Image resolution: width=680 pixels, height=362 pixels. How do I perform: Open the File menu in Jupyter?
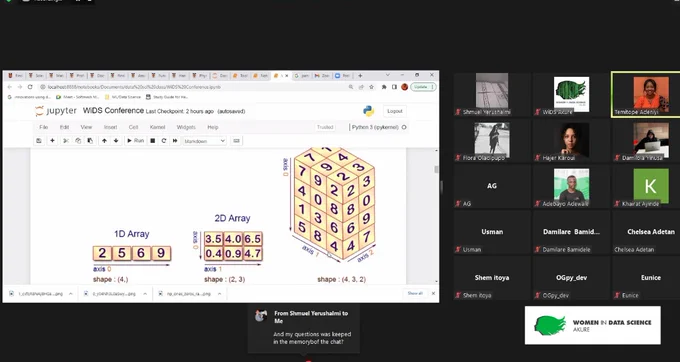(43, 127)
